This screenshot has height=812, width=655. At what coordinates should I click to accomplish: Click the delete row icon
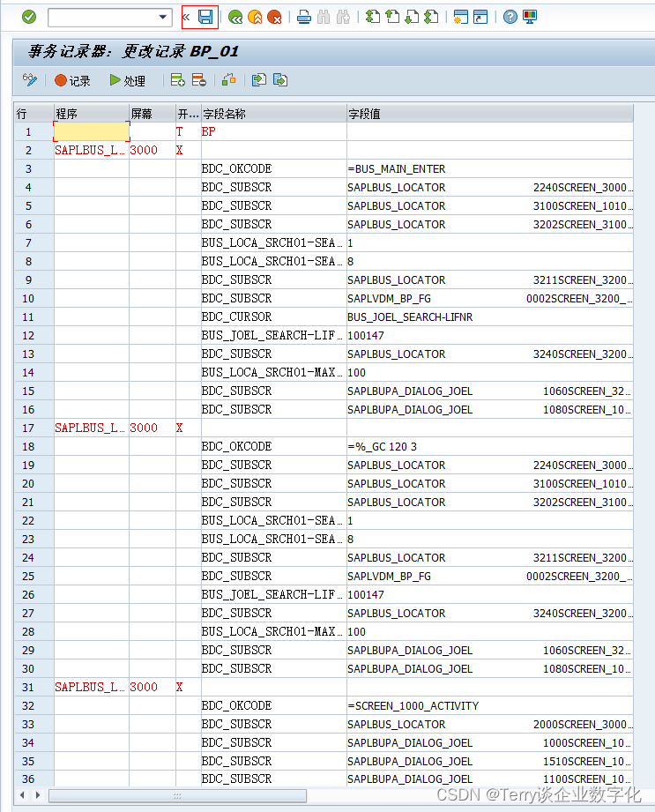(x=199, y=80)
